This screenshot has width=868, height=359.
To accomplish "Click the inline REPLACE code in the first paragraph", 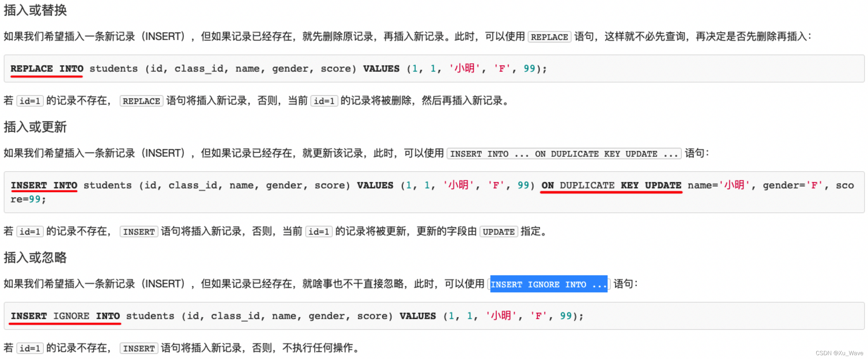I will [x=549, y=37].
